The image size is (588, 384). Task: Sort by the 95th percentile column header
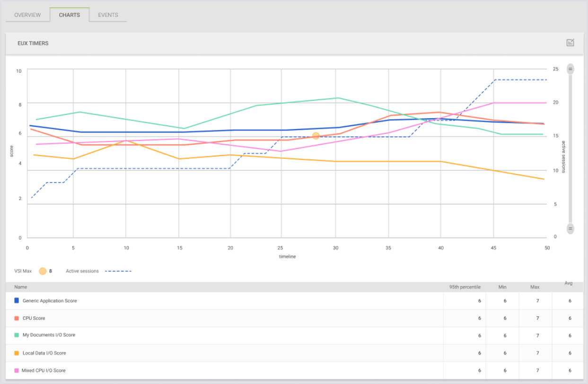pos(465,287)
